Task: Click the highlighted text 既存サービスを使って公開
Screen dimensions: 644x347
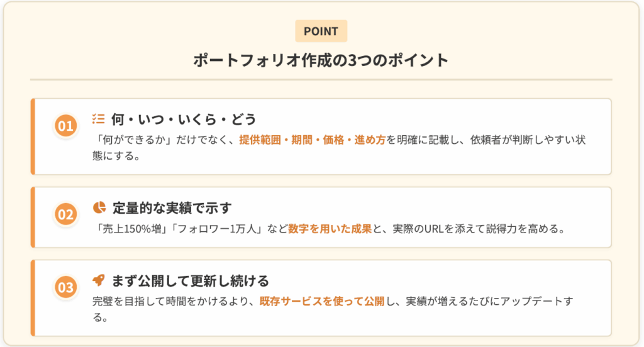Action: [x=321, y=301]
